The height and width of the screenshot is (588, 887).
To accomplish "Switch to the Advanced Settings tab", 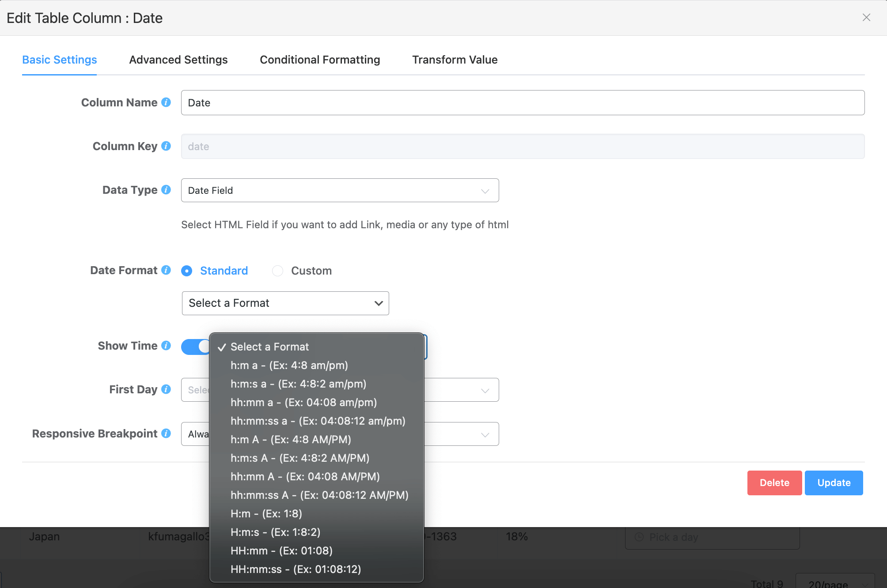I will pyautogui.click(x=178, y=60).
